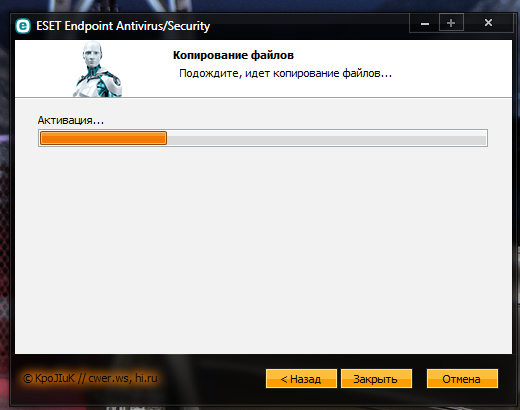The height and width of the screenshot is (410, 520).
Task: Click the KpoJIuK copyright text at the bottom
Action: pyautogui.click(x=49, y=378)
